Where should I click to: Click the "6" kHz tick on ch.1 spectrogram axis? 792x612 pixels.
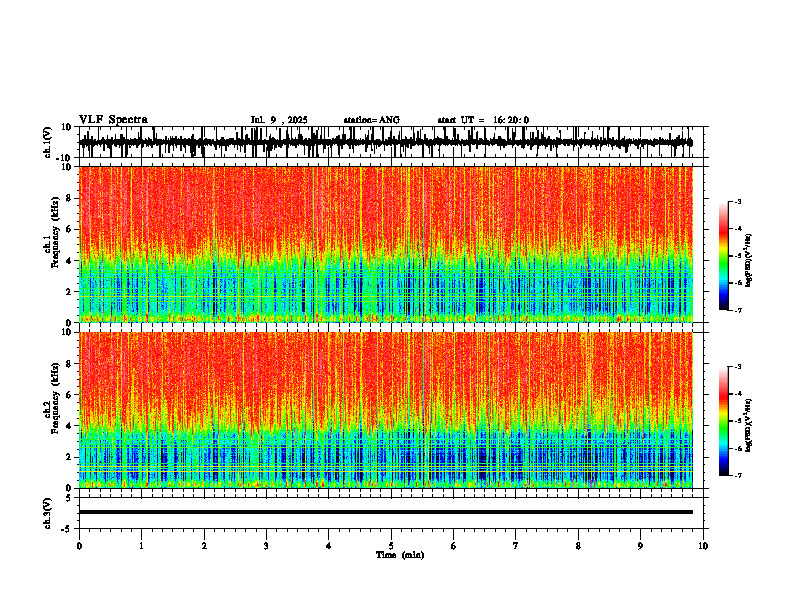point(70,229)
